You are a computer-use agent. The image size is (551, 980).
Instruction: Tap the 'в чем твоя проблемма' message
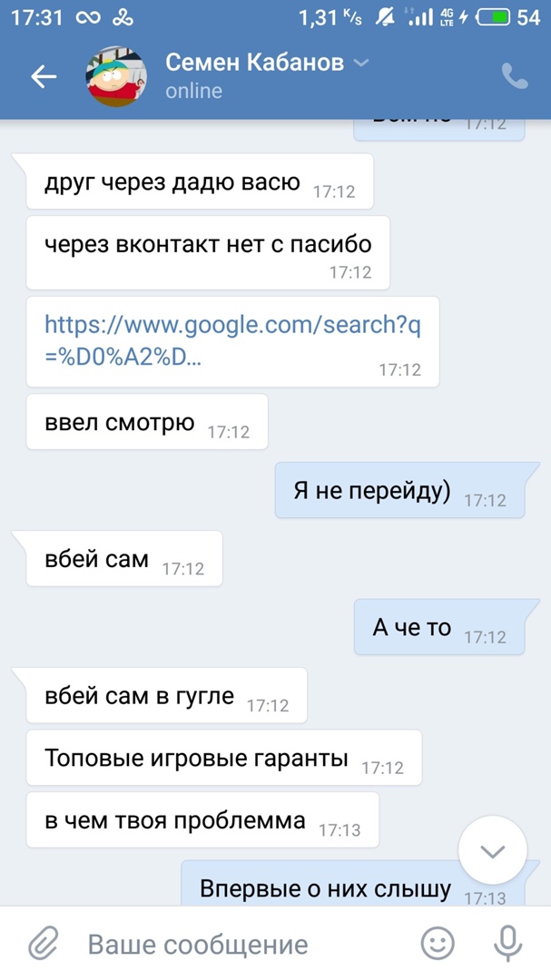(202, 821)
